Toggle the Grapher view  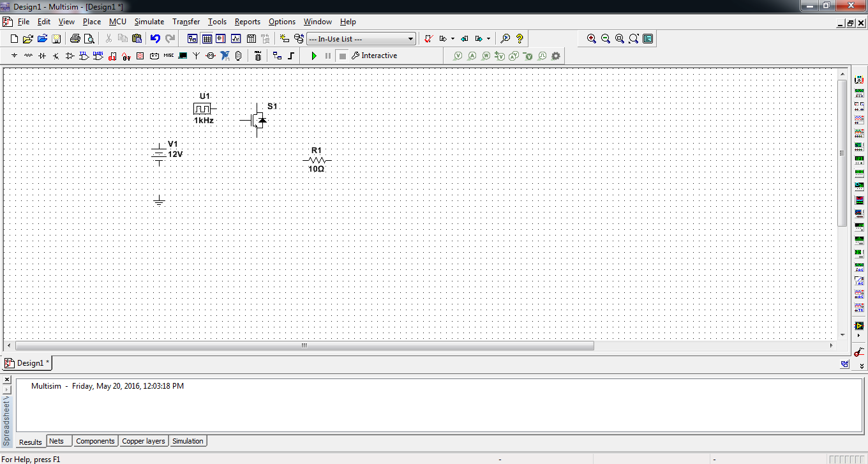pos(236,38)
